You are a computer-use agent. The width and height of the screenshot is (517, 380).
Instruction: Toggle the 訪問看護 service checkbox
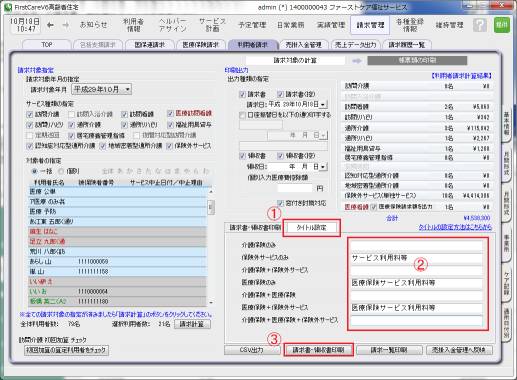click(124, 114)
